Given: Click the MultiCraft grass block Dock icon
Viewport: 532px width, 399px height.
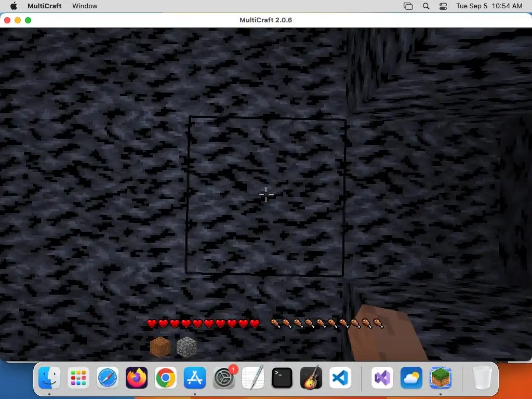Looking at the screenshot, I should [441, 378].
